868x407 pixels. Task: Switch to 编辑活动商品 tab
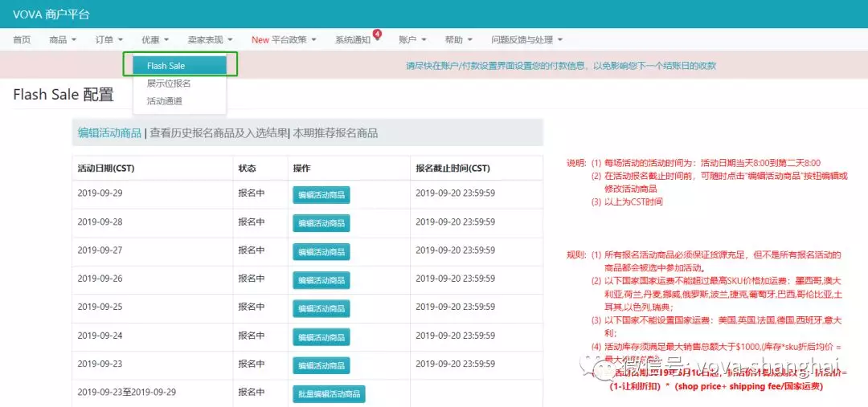pos(109,132)
